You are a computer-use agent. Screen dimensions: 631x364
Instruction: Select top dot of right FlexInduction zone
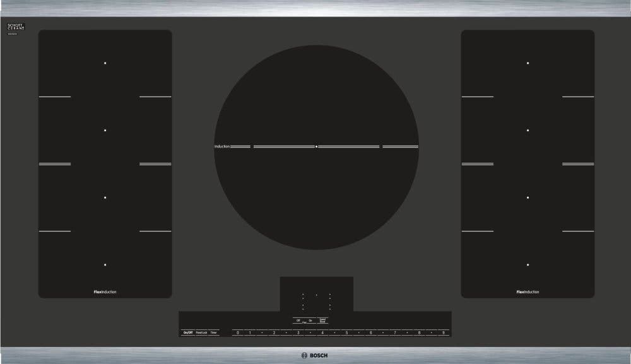(528, 63)
